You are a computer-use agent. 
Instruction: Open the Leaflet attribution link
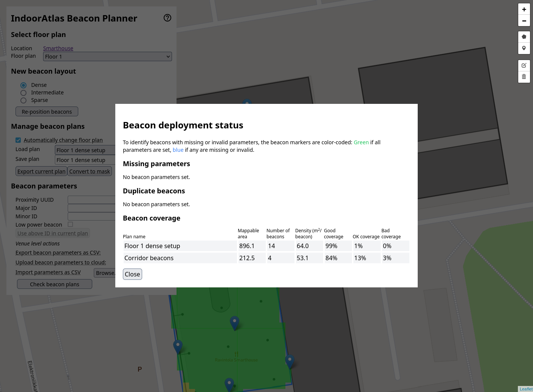[526, 389]
